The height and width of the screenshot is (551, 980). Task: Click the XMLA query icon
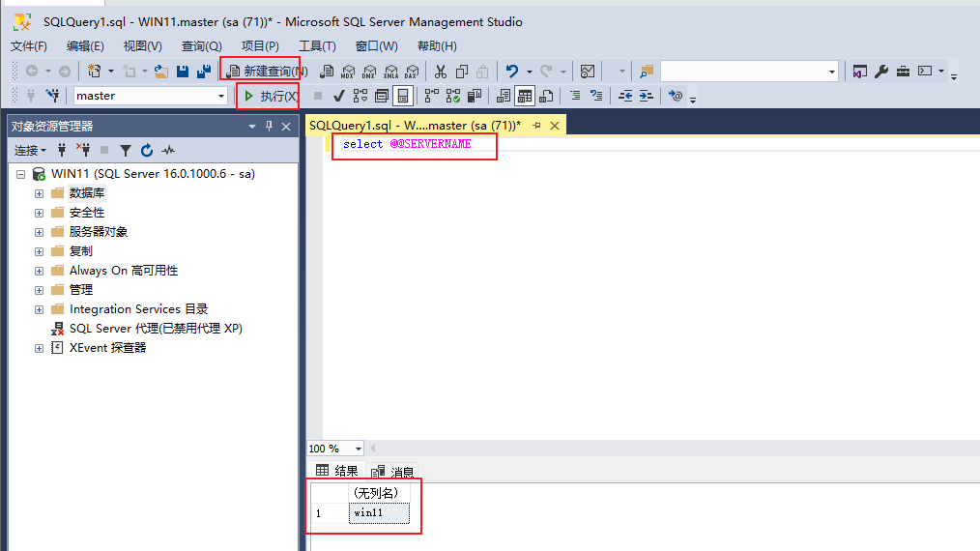[390, 72]
